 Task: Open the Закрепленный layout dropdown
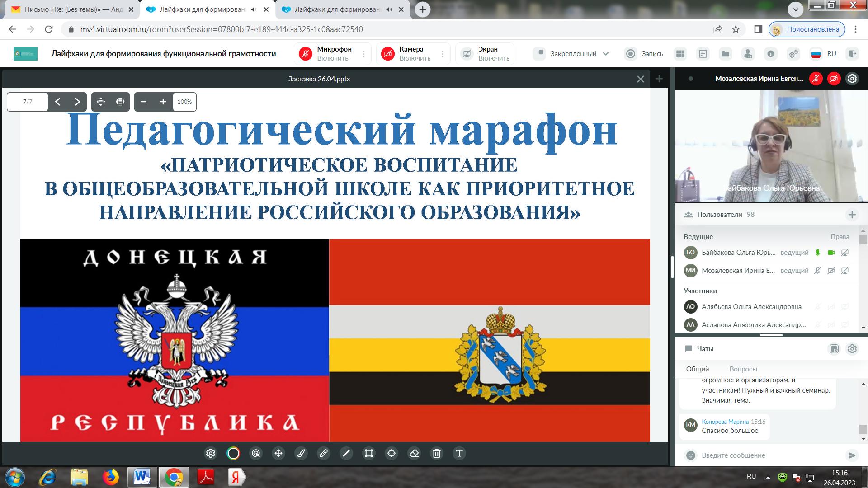(x=572, y=54)
